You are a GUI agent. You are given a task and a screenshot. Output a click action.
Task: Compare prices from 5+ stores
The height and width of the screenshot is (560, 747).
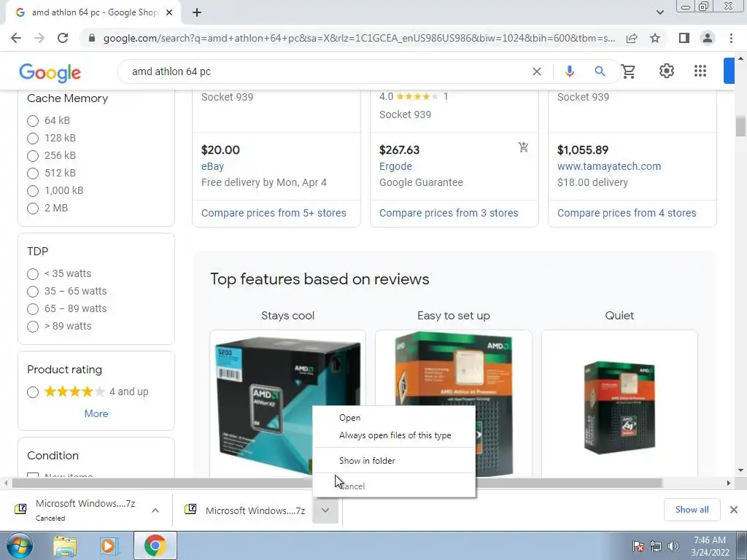(274, 213)
